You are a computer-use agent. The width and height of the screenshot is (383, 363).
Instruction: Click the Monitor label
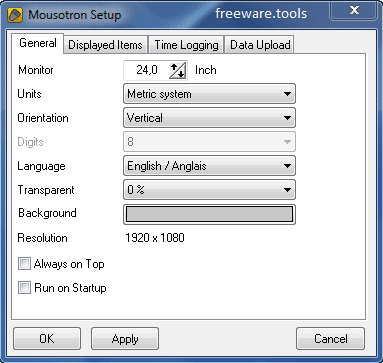pos(36,70)
